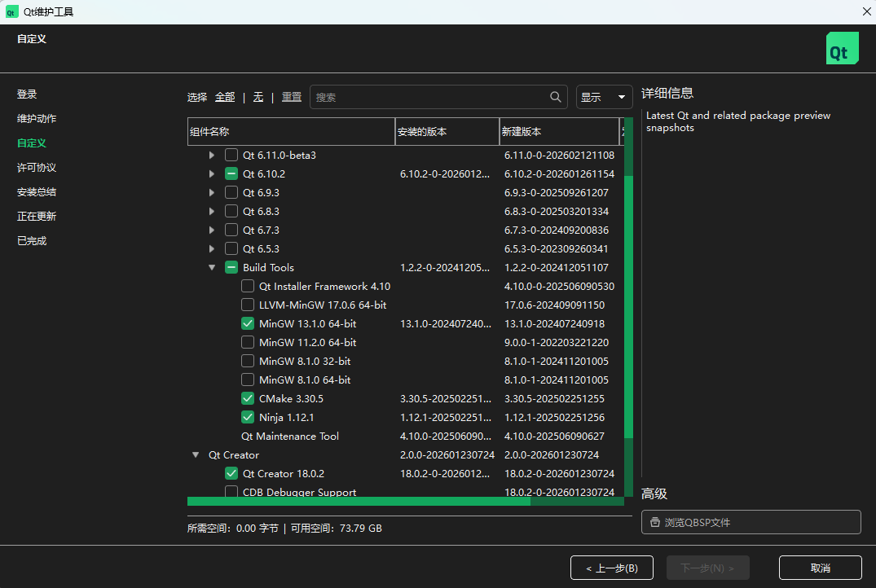Check MinGW 11.2.0 64-bit checkbox
The image size is (876, 588).
[x=248, y=342]
